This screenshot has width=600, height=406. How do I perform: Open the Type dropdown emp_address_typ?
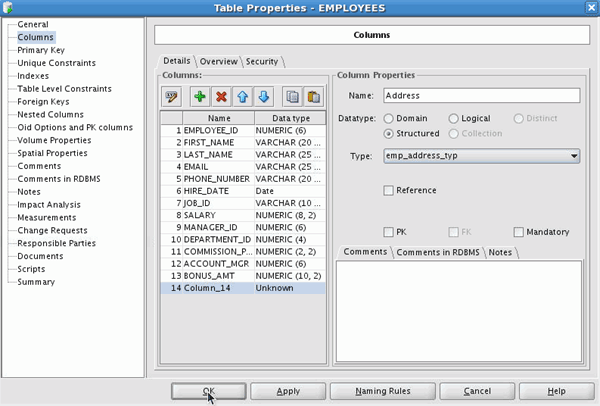(481, 156)
